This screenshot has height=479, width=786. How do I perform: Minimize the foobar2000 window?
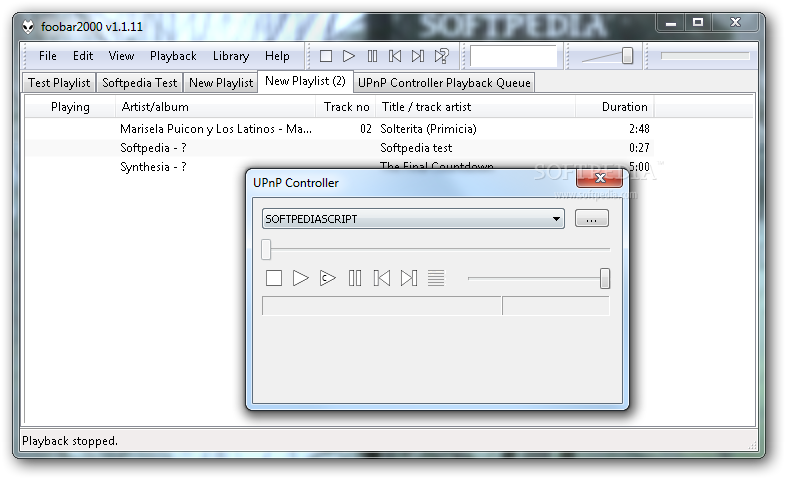[x=671, y=23]
